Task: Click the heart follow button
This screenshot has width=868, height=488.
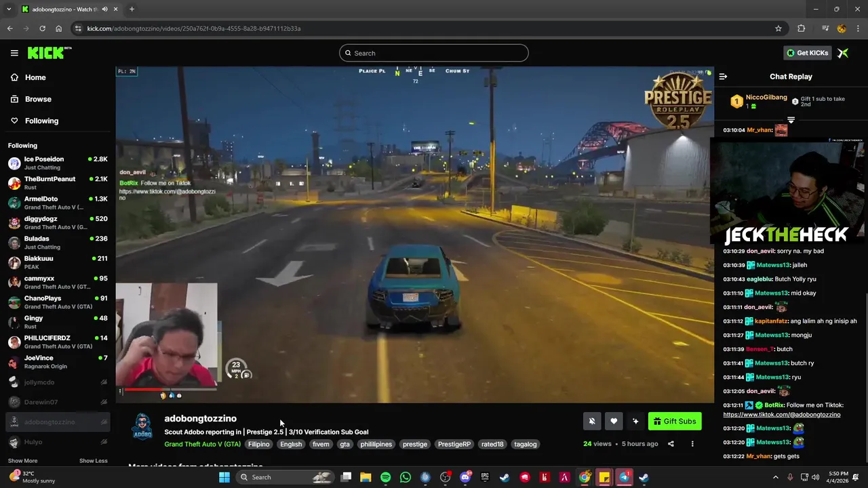Action: pyautogui.click(x=614, y=421)
